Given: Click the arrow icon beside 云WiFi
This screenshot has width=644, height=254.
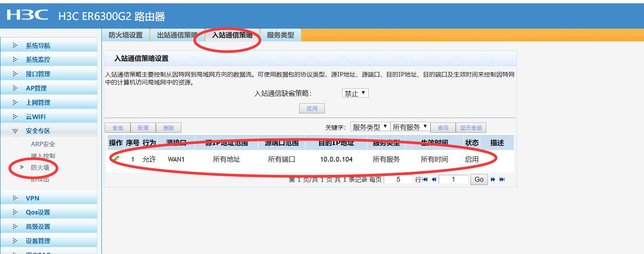Looking at the screenshot, I should (15, 116).
